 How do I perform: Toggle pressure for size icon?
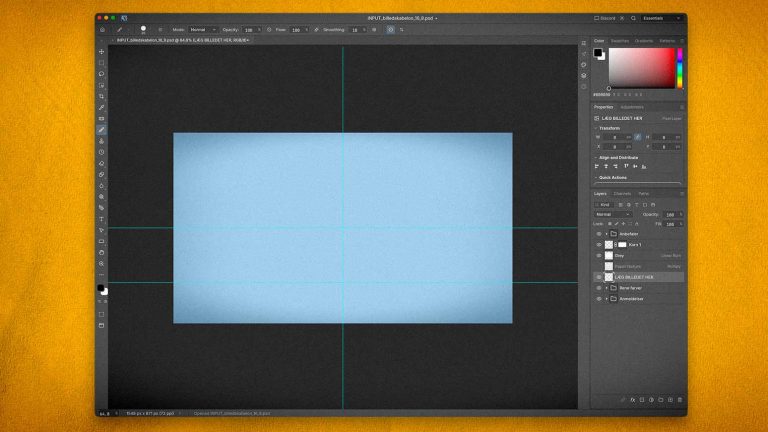click(x=390, y=30)
